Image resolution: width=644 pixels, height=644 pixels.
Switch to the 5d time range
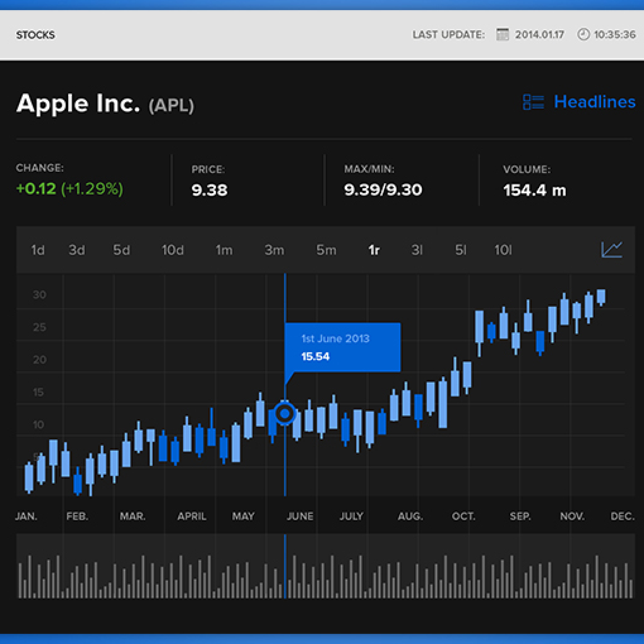(121, 250)
